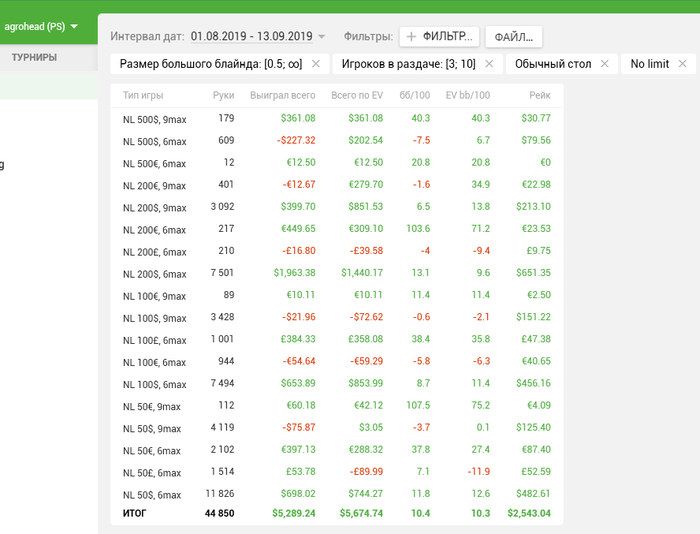
Task: Select the NL 100£, 6max row
Action: click(x=337, y=339)
